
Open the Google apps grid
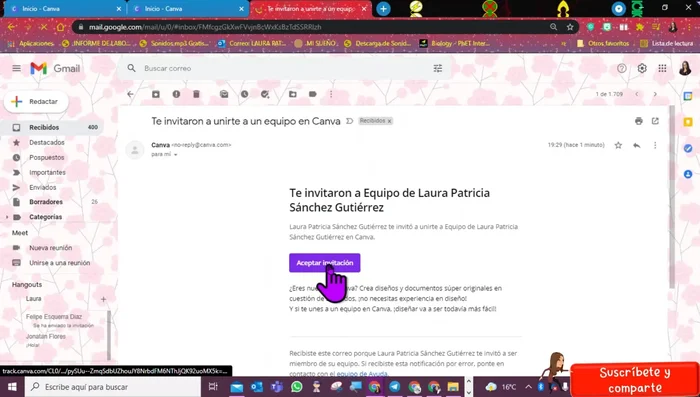click(662, 68)
